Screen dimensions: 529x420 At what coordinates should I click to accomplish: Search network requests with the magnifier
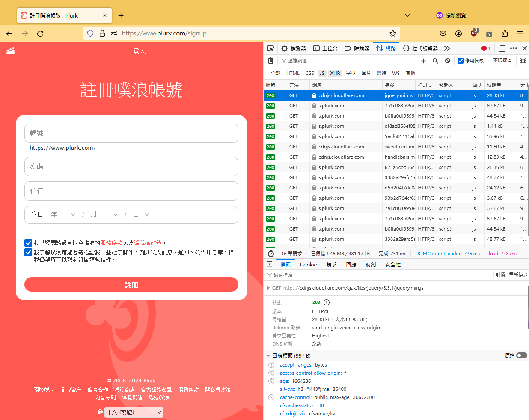point(435,61)
